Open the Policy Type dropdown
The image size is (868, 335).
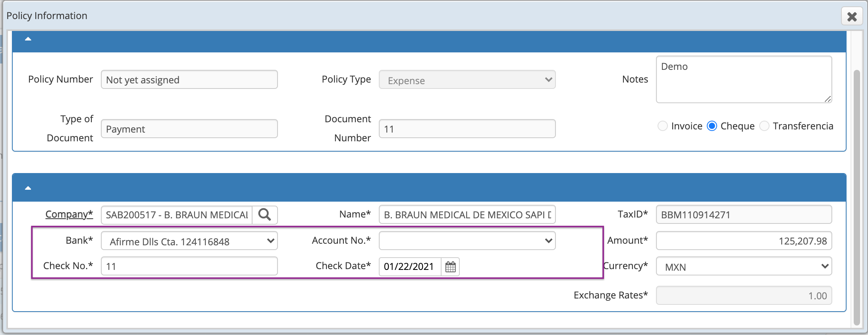[x=467, y=80]
